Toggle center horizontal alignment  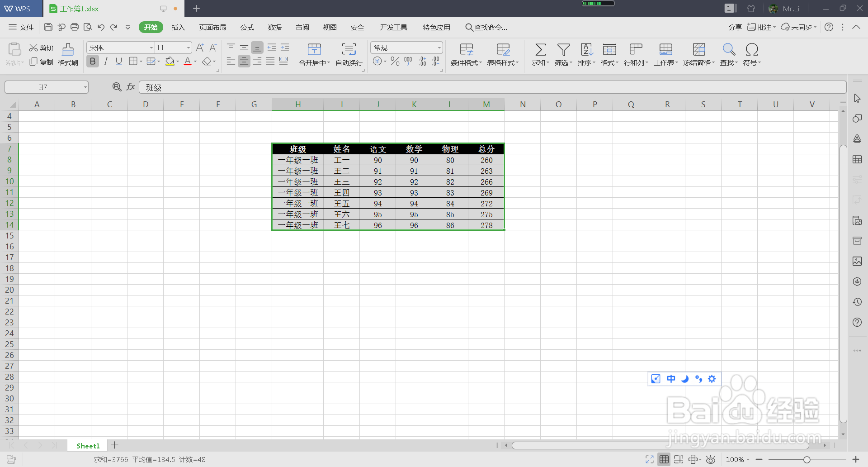click(x=244, y=61)
